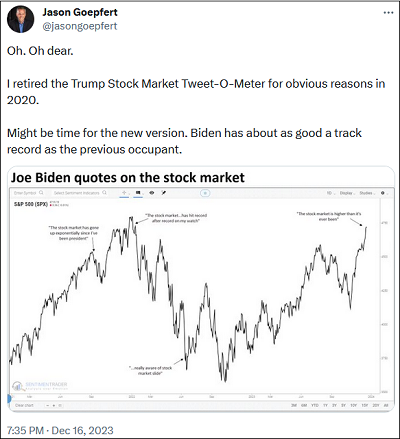Switch chart range to All
The width and height of the screenshot is (400, 439).
(386, 405)
